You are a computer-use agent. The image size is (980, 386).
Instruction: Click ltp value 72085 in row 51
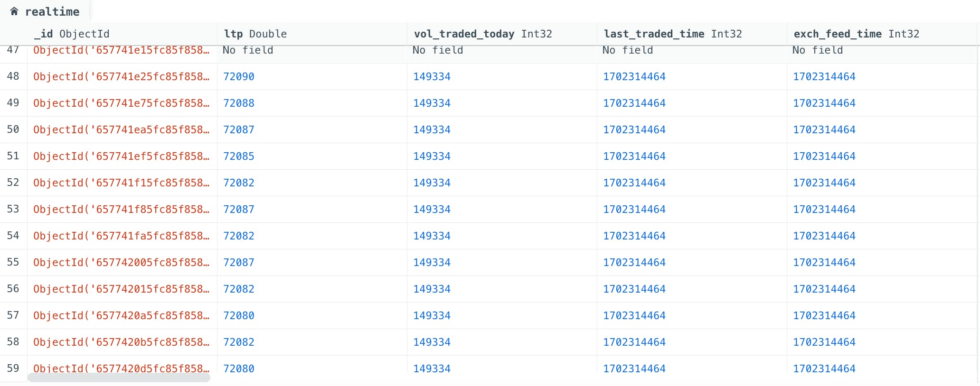[239, 156]
